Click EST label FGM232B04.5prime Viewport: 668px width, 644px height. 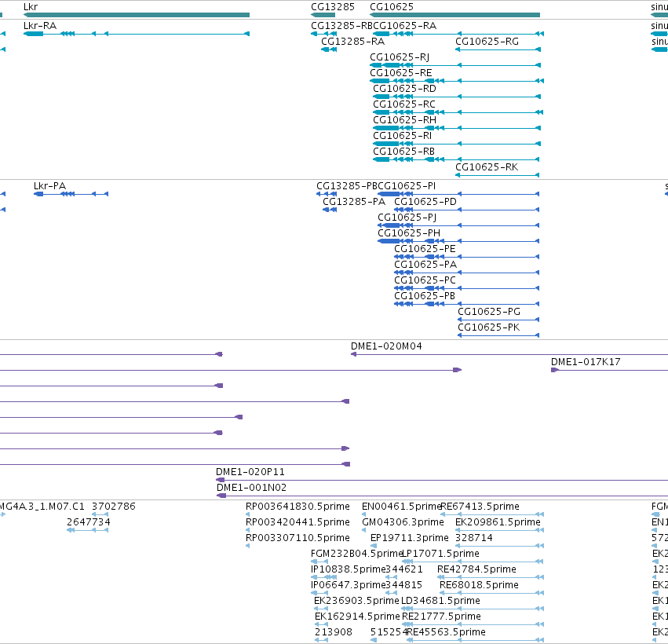click(x=356, y=554)
